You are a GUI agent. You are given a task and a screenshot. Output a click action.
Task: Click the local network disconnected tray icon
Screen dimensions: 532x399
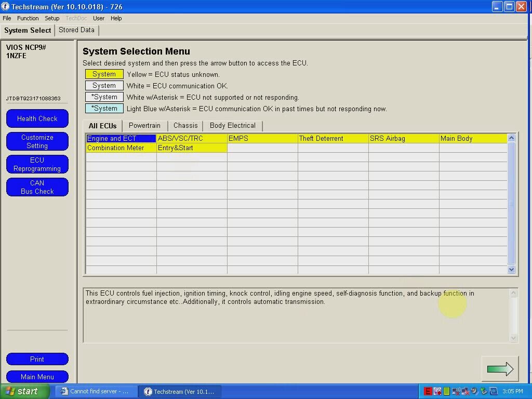[x=465, y=391]
